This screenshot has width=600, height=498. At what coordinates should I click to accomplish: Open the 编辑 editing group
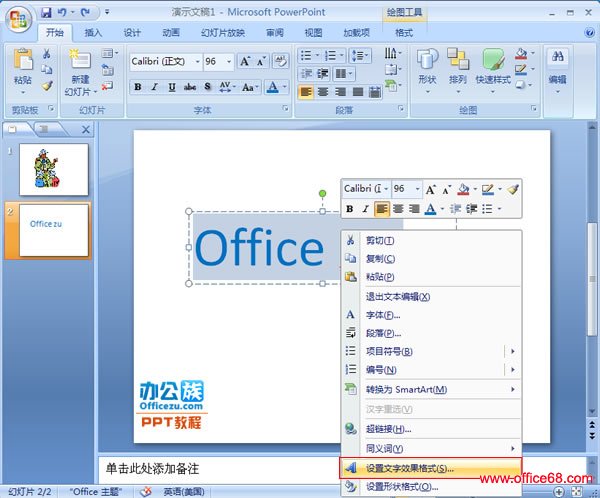(557, 71)
